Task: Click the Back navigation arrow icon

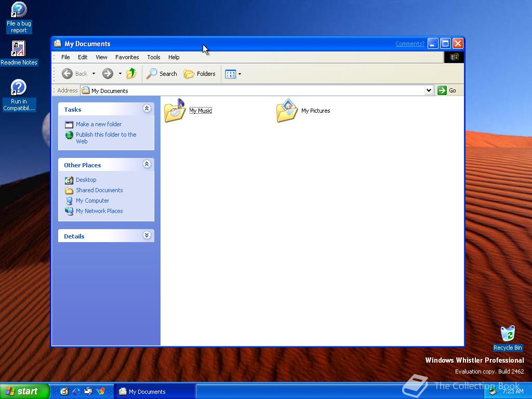Action: point(67,73)
